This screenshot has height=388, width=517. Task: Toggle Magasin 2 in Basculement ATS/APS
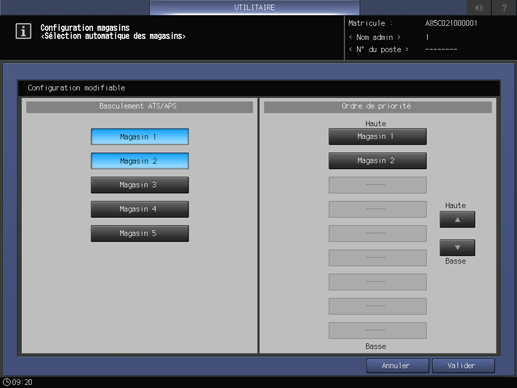[140, 161]
